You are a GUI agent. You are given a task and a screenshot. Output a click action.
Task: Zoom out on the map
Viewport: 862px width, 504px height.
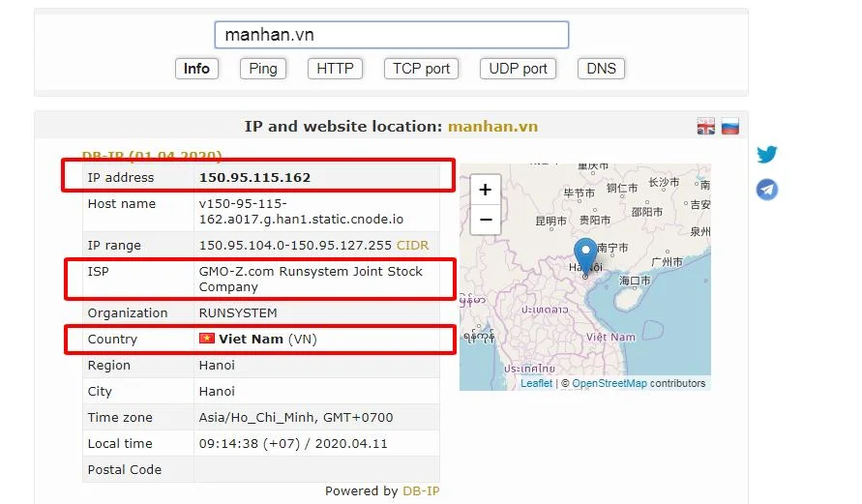(486, 220)
